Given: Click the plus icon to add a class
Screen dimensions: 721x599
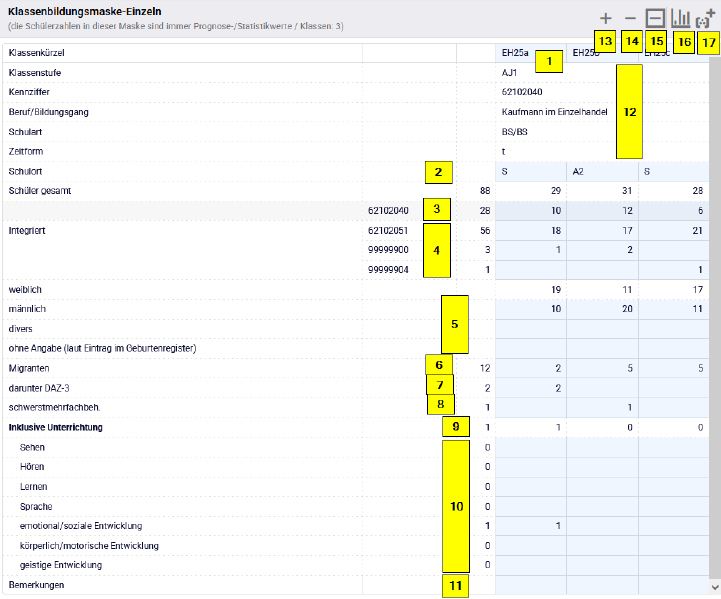Looking at the screenshot, I should [606, 18].
